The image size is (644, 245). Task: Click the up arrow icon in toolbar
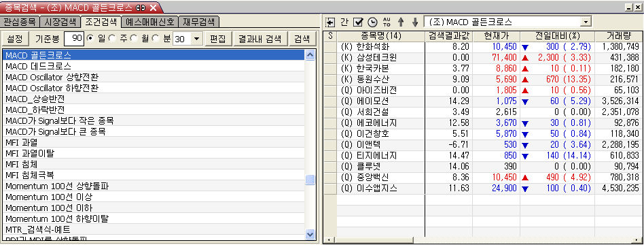pos(401,22)
